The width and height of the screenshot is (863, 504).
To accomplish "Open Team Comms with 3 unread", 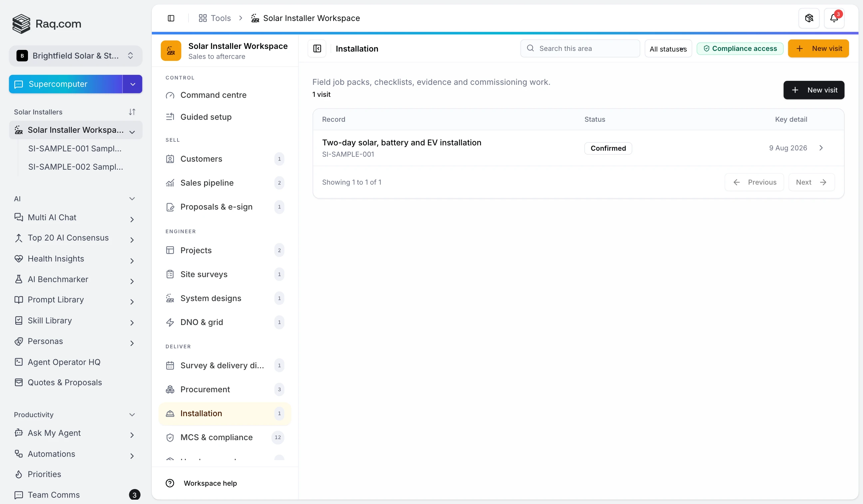I will pos(76,495).
